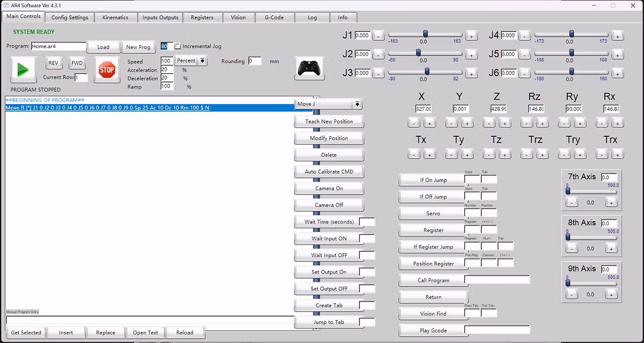This screenshot has height=343, width=644.
Task: Increase the 7th Axis position
Action: click(611, 202)
